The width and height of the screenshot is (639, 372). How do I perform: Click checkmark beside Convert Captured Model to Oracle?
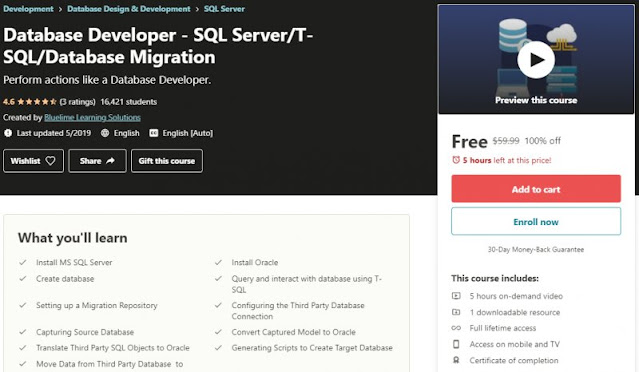pos(218,332)
